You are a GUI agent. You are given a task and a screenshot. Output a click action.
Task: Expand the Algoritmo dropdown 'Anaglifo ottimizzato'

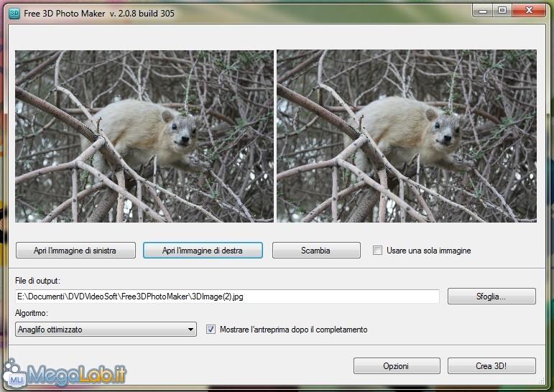click(x=106, y=329)
